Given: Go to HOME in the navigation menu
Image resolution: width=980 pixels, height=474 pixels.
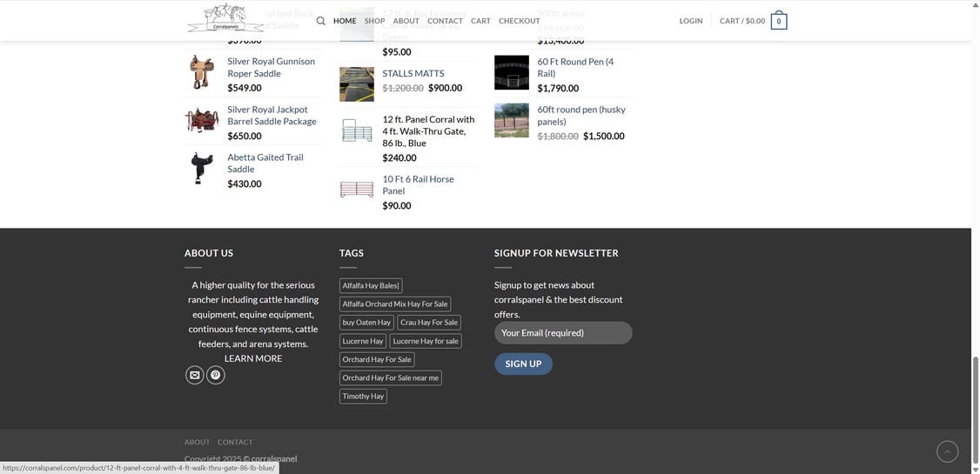Looking at the screenshot, I should [x=345, y=21].
